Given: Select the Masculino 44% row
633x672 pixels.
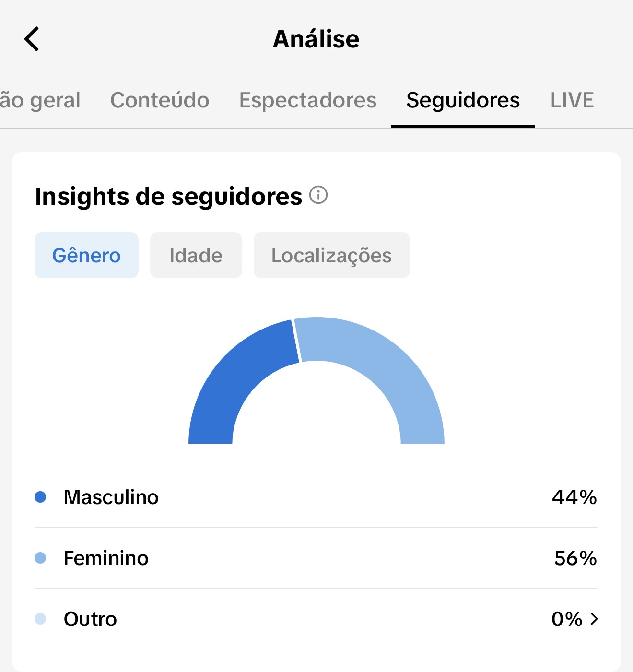Looking at the screenshot, I should [316, 497].
